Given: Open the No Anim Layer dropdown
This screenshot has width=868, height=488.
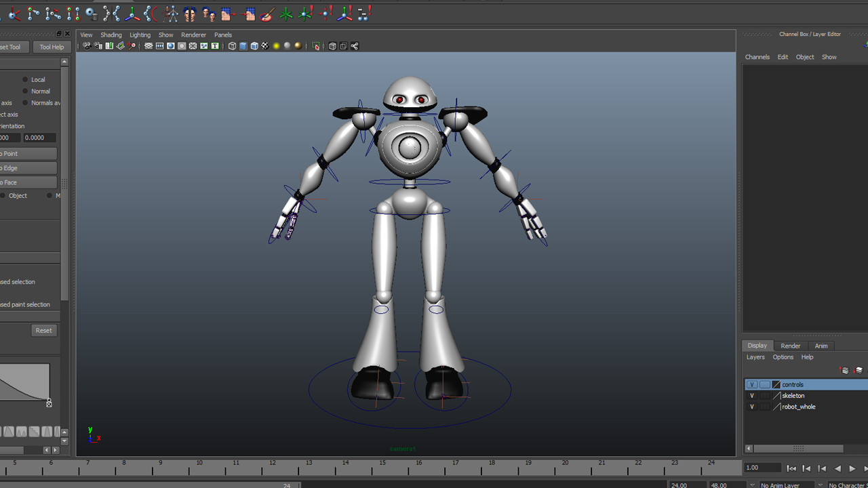Looking at the screenshot, I should [x=783, y=485].
